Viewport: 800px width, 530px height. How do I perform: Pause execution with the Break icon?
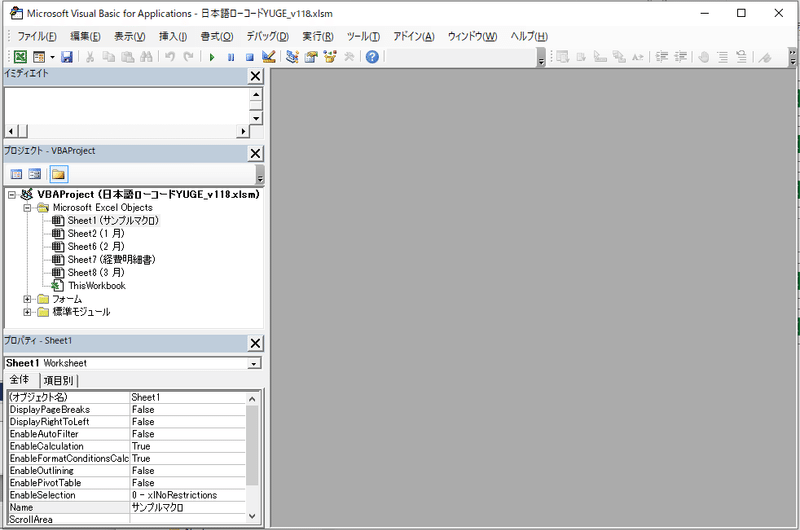click(x=231, y=57)
